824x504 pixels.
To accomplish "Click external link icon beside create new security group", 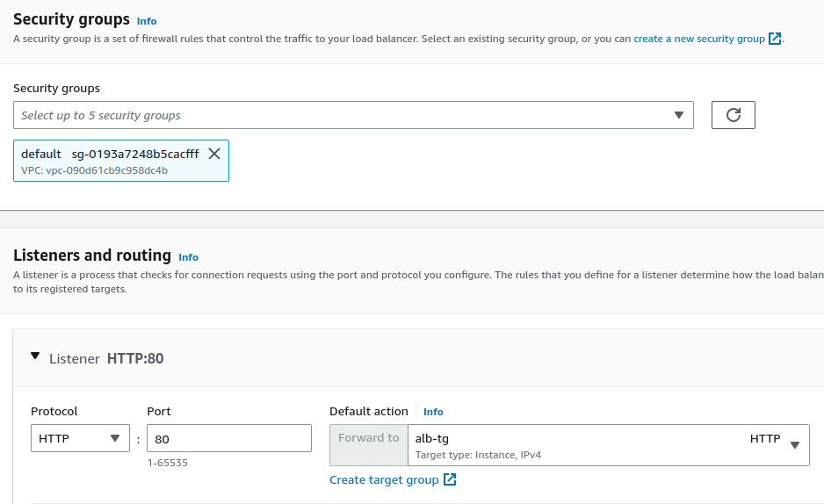I will [775, 39].
